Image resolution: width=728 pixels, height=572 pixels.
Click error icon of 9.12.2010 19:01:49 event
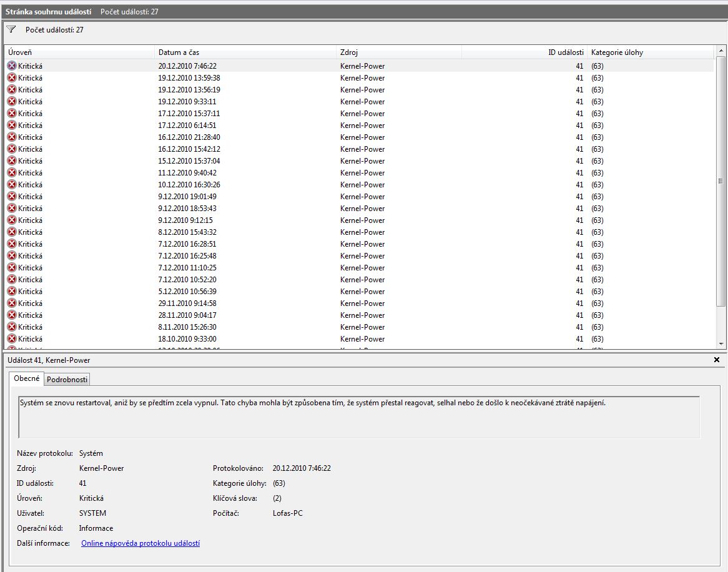coord(11,196)
